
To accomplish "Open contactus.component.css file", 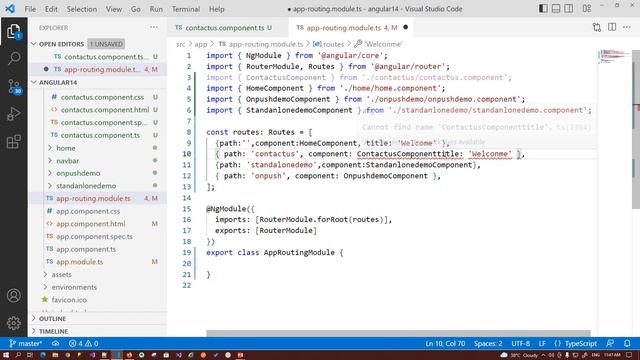I will 102,97.
